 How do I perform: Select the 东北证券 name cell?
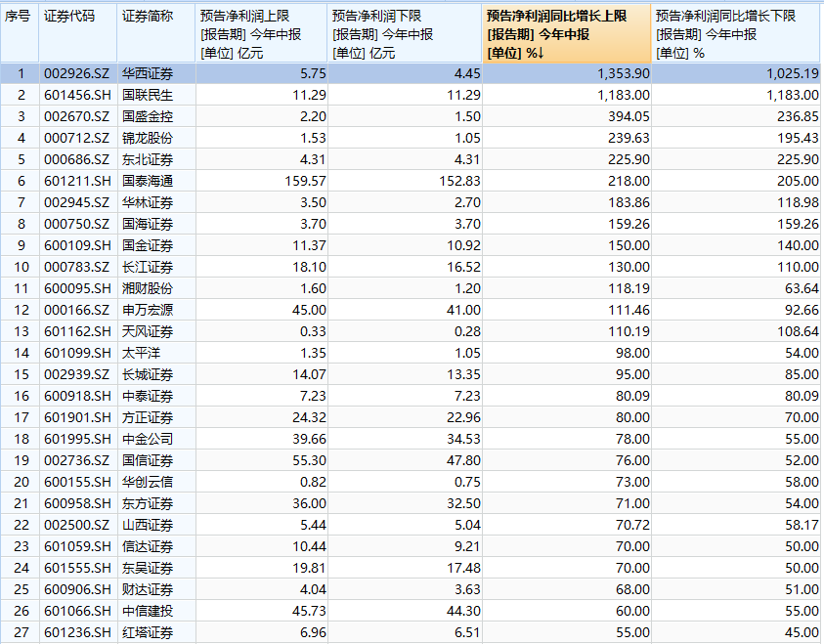156,159
